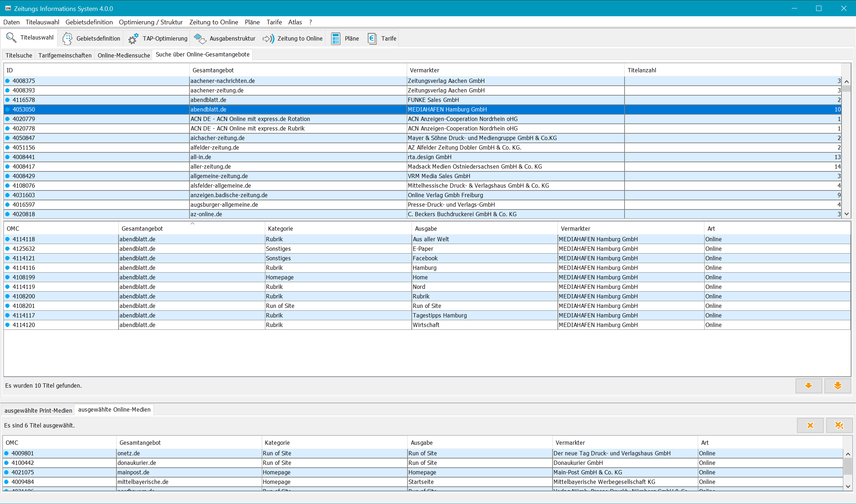
Task: Select mainpost.de in selected media
Action: coord(423,472)
